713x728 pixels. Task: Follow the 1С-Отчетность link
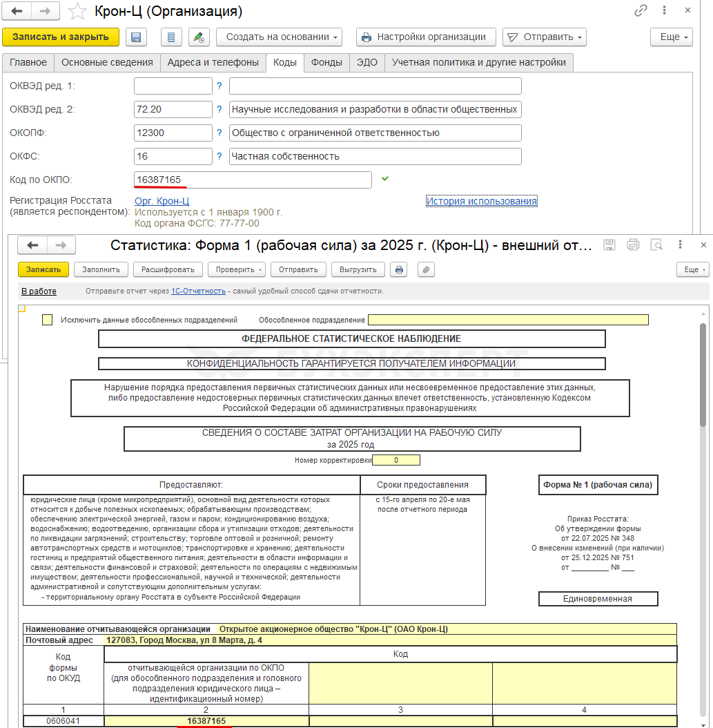click(x=199, y=291)
